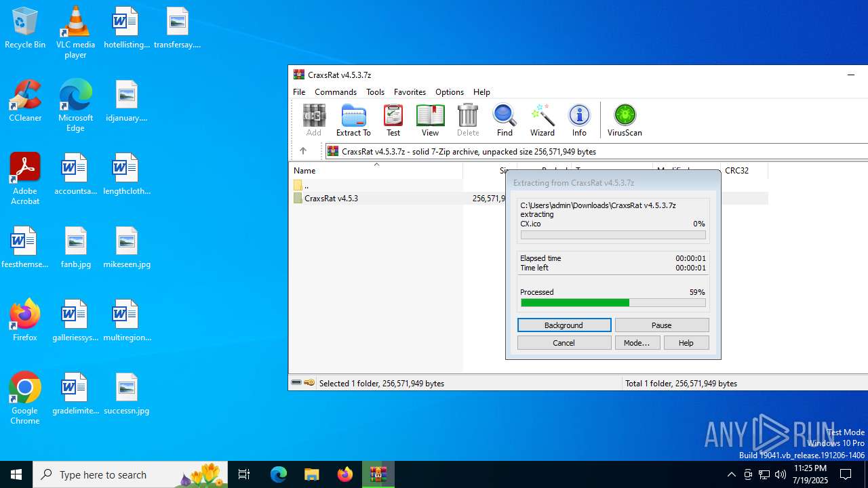868x488 pixels.
Task: Show hidden system tray icons
Action: pos(731,474)
